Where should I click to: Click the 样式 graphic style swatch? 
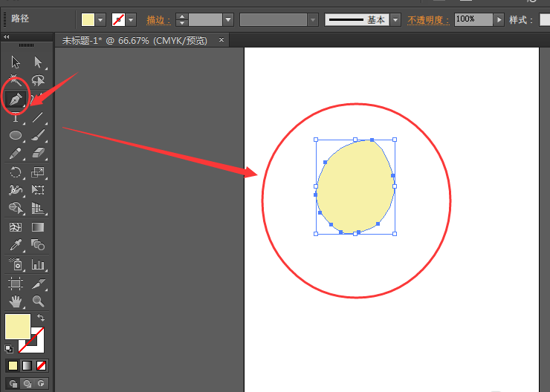tap(545, 19)
